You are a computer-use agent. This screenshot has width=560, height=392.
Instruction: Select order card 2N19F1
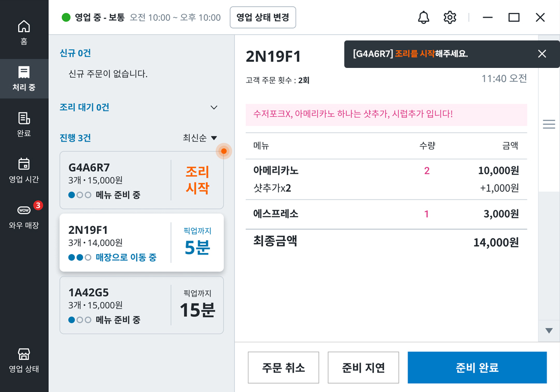(142, 243)
